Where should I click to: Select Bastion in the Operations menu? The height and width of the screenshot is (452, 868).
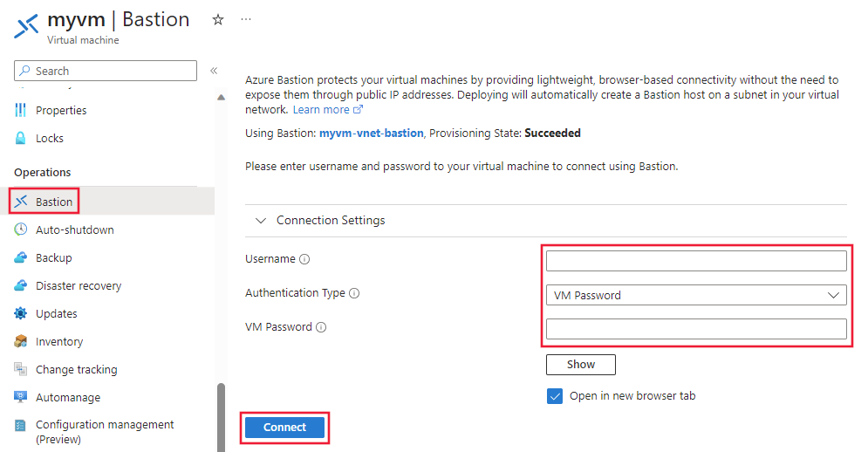(54, 202)
